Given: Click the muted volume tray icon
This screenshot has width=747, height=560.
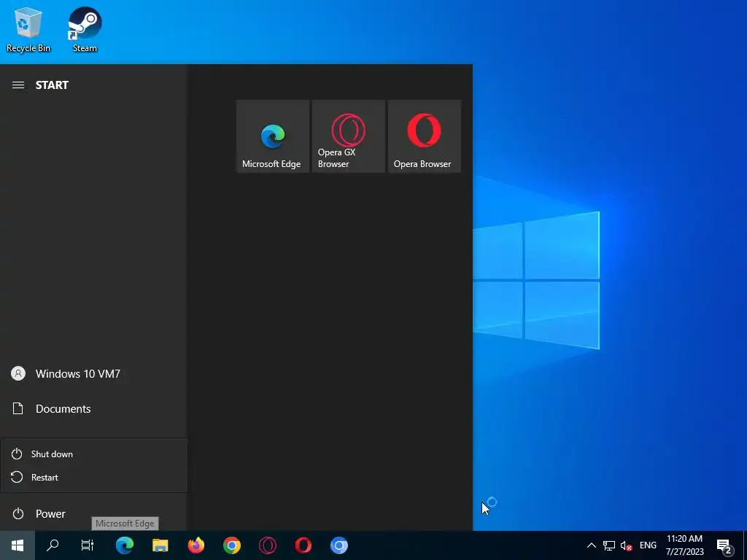Looking at the screenshot, I should (626, 545).
